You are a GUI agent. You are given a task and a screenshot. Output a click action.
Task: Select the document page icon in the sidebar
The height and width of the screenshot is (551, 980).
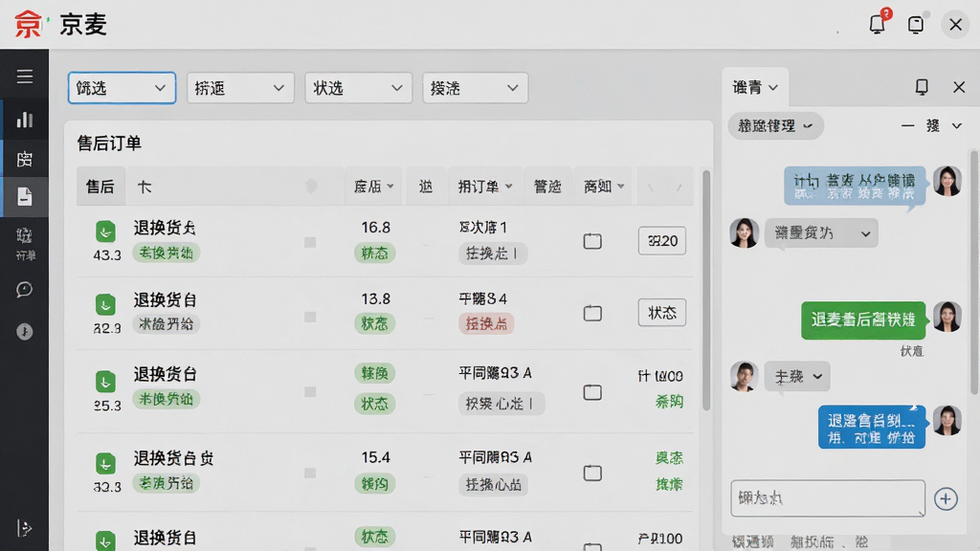coord(24,197)
